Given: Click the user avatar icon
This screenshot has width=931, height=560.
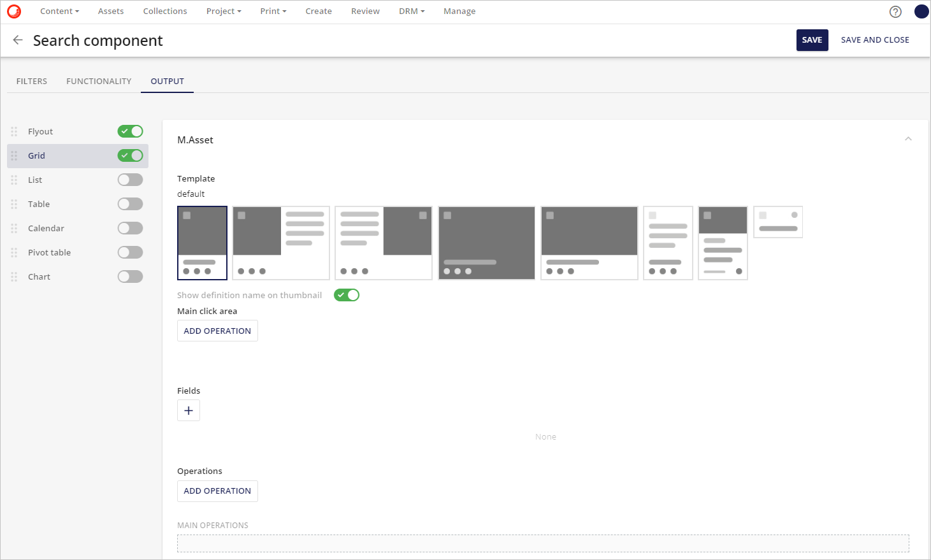Looking at the screenshot, I should click(921, 11).
